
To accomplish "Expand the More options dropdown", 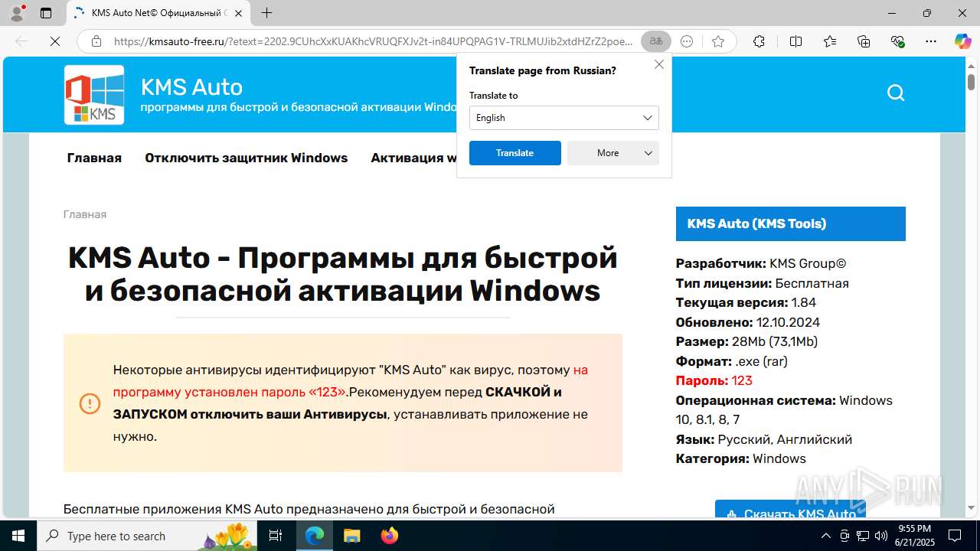I will tap(612, 153).
